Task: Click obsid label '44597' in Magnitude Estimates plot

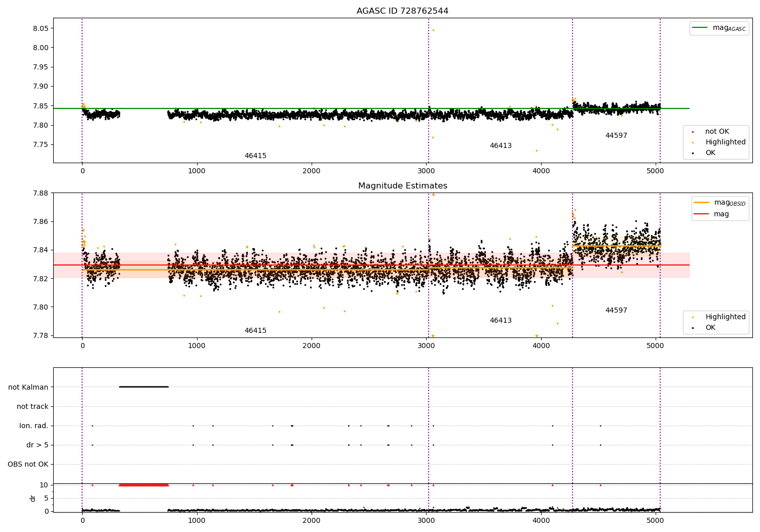Action: coord(616,311)
